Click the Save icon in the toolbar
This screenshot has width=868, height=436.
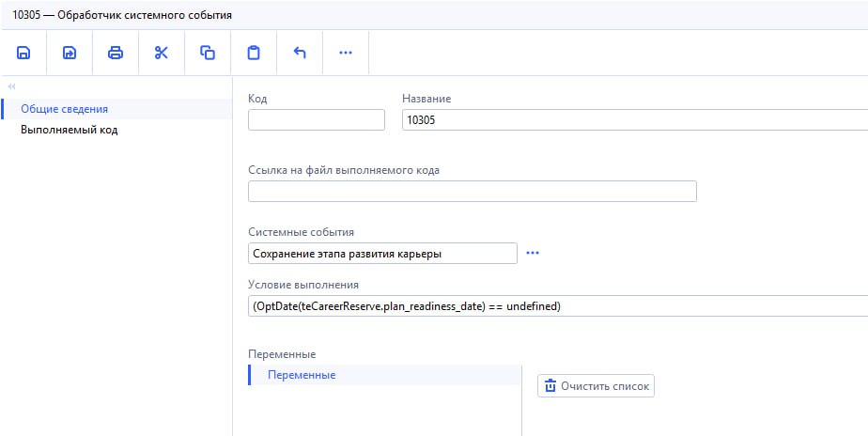pyautogui.click(x=23, y=53)
